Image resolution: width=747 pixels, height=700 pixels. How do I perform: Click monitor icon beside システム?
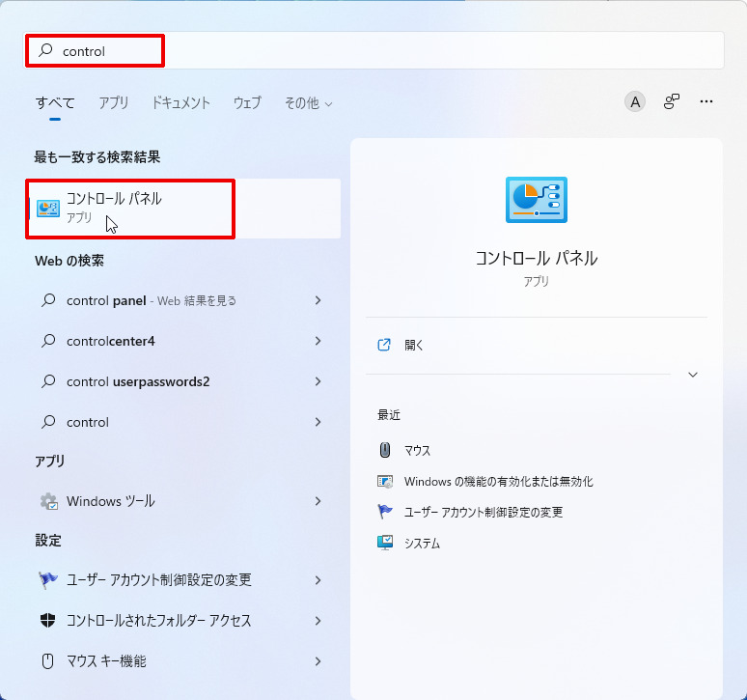click(x=385, y=543)
